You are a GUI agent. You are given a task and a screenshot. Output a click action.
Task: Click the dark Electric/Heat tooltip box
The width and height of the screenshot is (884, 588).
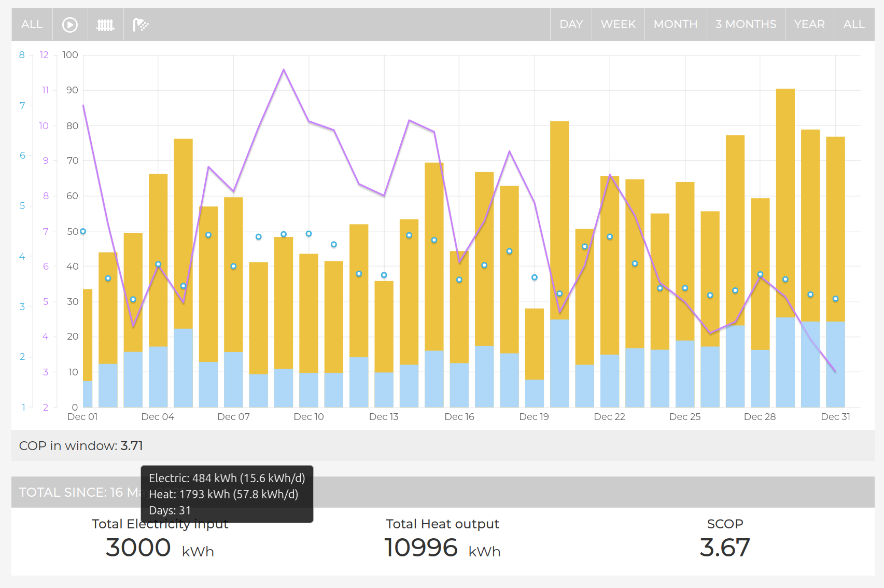click(227, 494)
